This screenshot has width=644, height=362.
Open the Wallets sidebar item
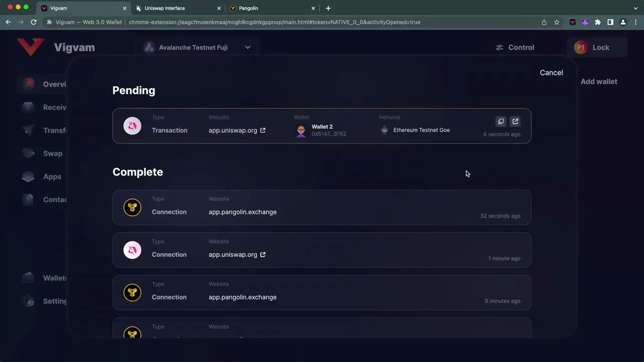(44, 278)
